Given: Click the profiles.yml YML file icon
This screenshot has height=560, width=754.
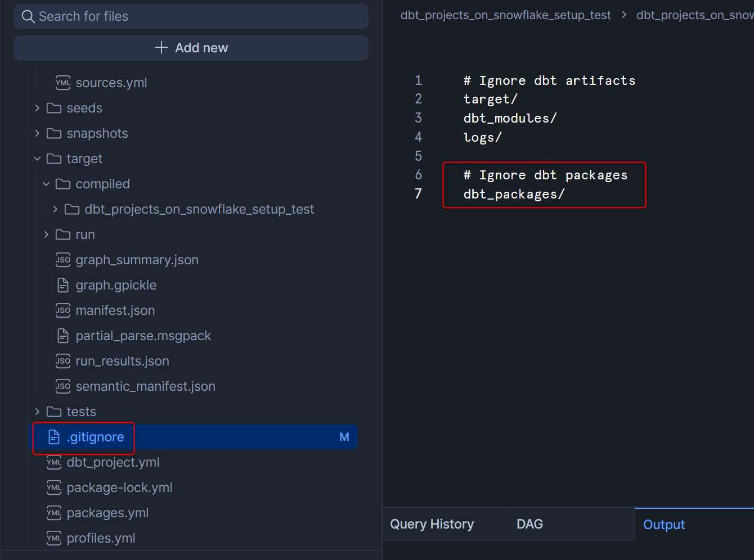Looking at the screenshot, I should (54, 538).
